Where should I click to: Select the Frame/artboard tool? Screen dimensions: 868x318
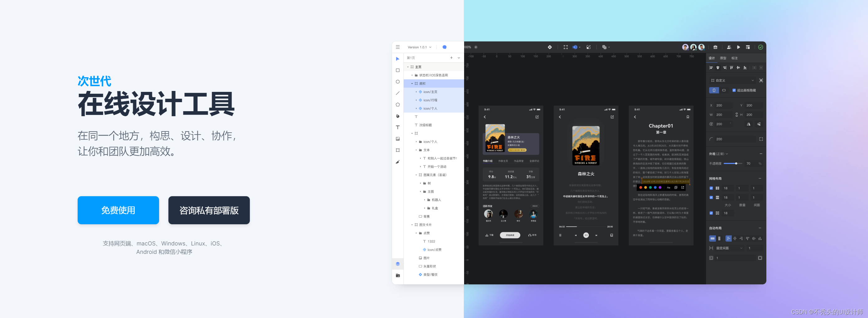pyautogui.click(x=398, y=150)
